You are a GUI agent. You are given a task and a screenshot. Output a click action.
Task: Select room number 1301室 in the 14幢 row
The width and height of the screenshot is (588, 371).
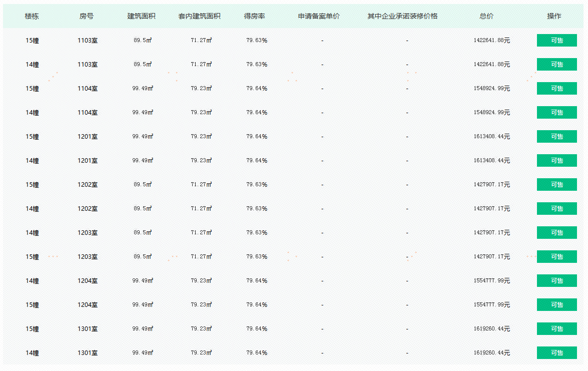(88, 352)
